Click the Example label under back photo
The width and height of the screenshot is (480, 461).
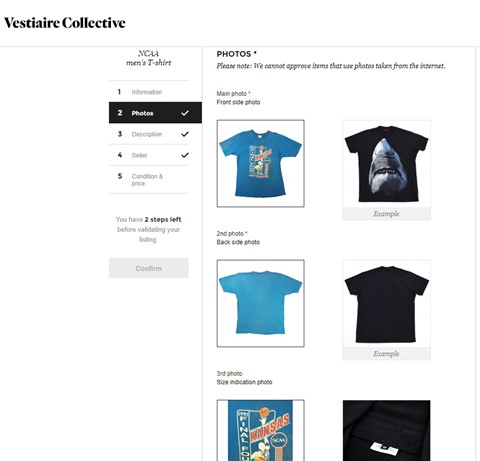pyautogui.click(x=387, y=354)
